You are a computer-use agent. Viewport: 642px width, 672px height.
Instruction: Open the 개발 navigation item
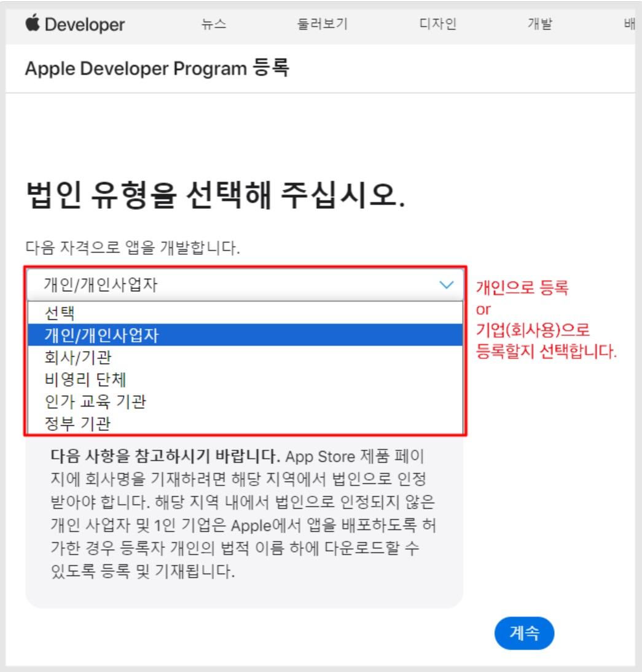[x=539, y=23]
